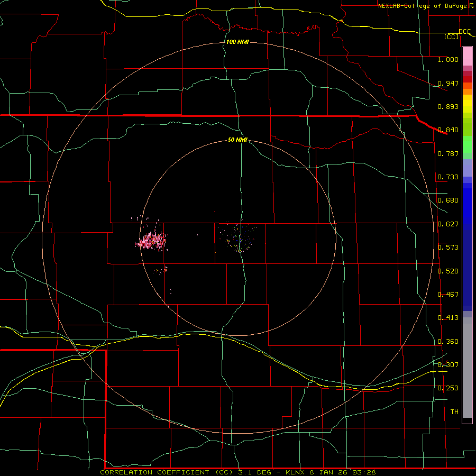Viewport: 476px width, 476px height.
Task: Pick the light pink segment of color bar
Action: pos(467,57)
